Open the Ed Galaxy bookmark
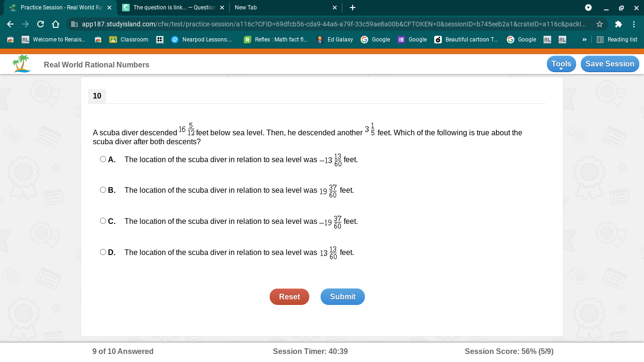Viewport: 644px width, 362px height. tap(335, 40)
